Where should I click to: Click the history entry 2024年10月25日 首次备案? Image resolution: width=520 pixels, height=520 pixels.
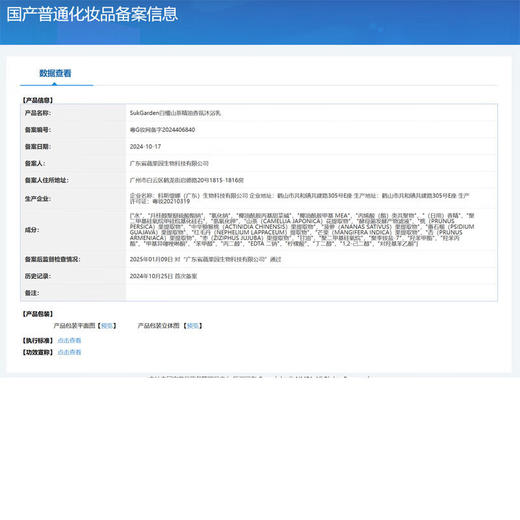163,276
